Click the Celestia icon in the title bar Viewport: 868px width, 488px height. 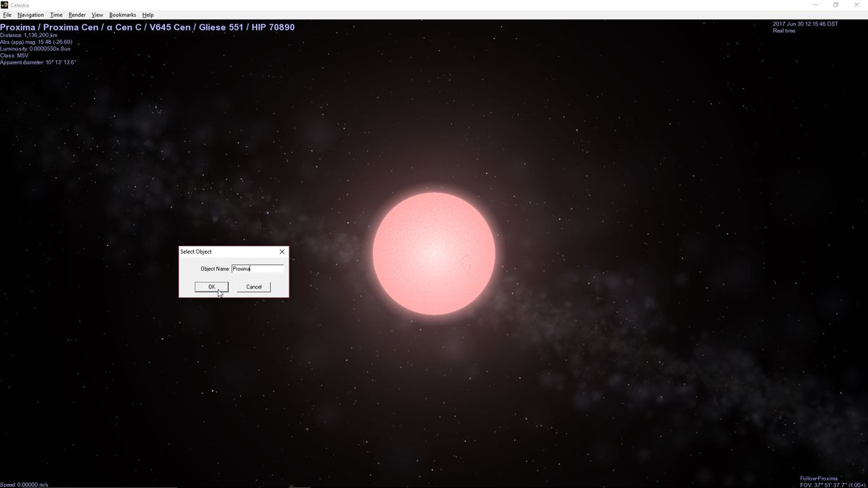pos(6,4)
